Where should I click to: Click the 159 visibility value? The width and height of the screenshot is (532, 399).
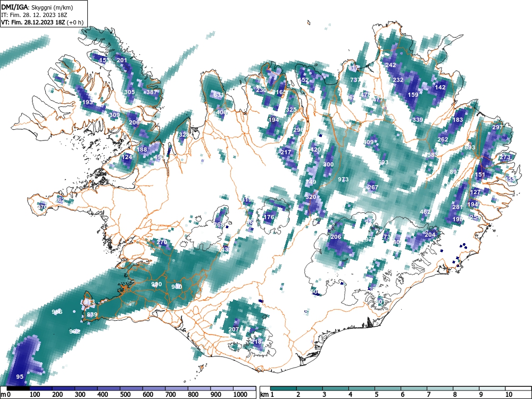[x=413, y=95]
